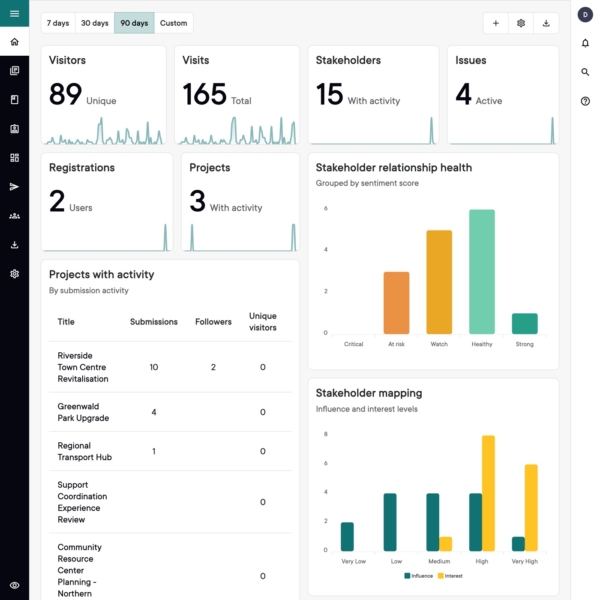The height and width of the screenshot is (600, 600).
Task: Open the hamburger menu
Action: point(15,13)
